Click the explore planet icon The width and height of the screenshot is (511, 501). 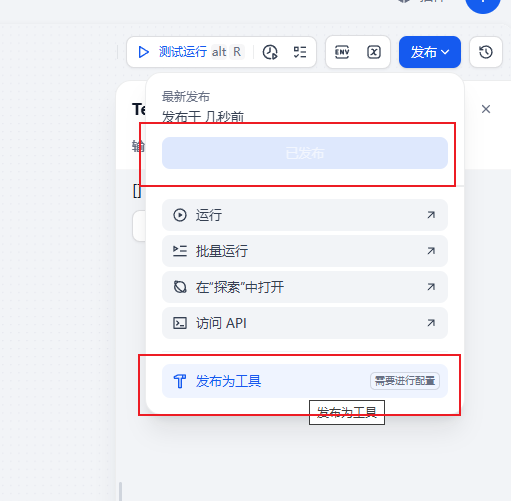(180, 287)
